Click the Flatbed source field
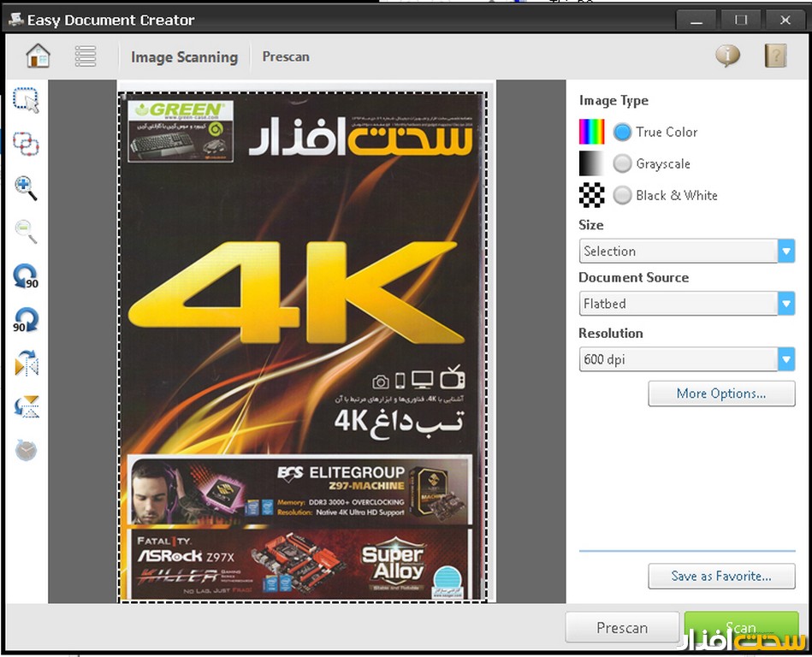Screen dimensions: 812x657 click(x=679, y=304)
